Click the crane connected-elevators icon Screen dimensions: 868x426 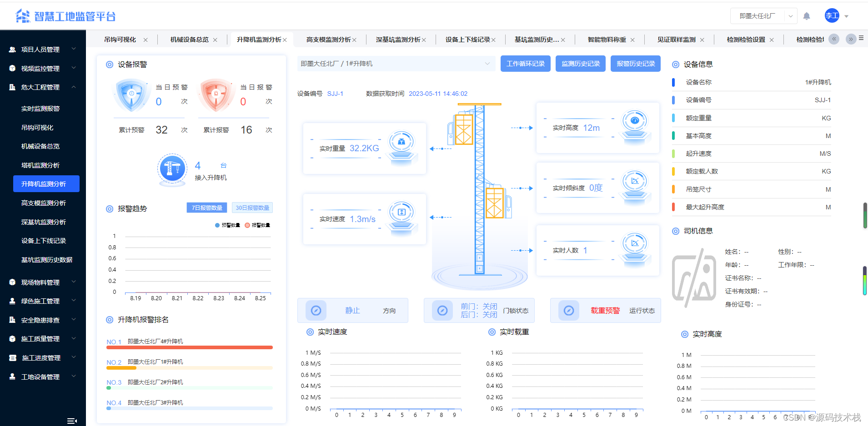coord(172,169)
